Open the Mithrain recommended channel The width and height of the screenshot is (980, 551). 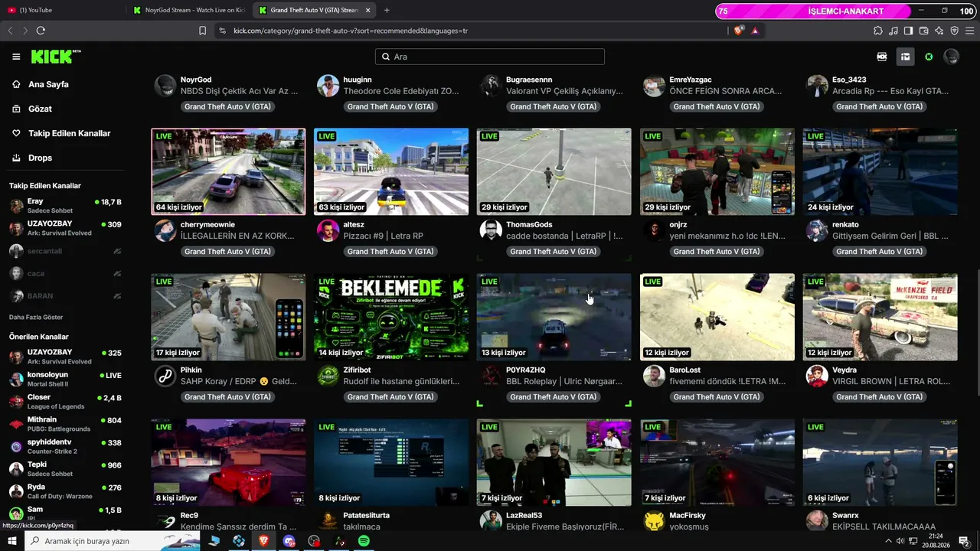(65, 424)
